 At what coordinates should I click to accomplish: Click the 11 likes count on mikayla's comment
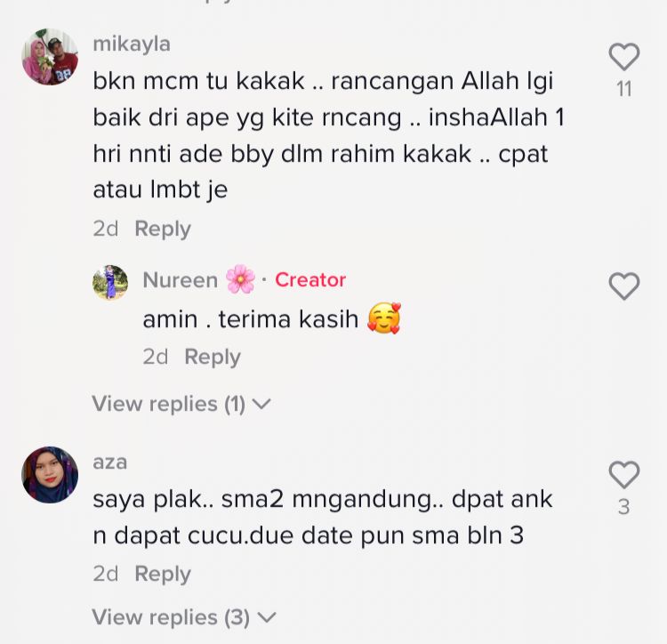point(624,89)
